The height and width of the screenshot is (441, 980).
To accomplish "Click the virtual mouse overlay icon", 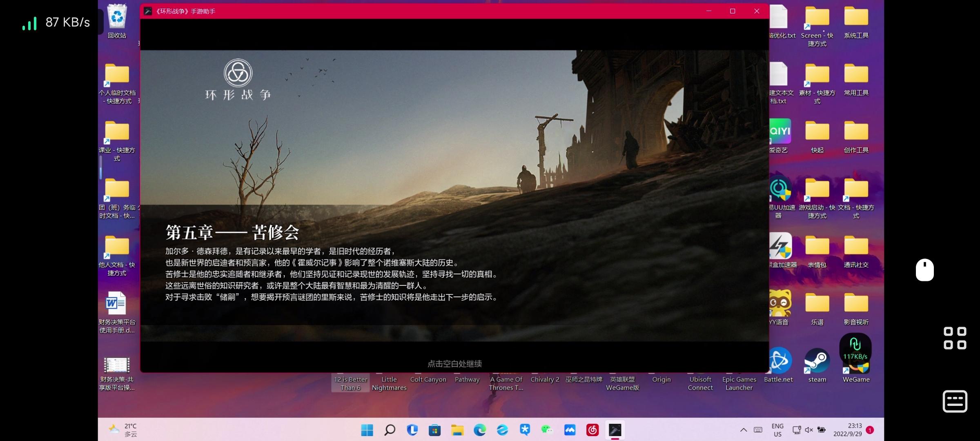I will pyautogui.click(x=924, y=270).
